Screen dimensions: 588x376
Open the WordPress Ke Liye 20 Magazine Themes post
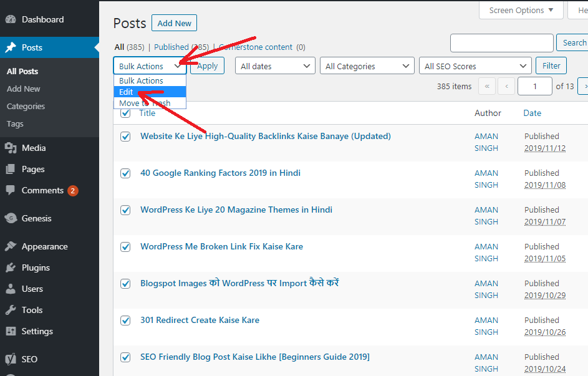coord(236,210)
